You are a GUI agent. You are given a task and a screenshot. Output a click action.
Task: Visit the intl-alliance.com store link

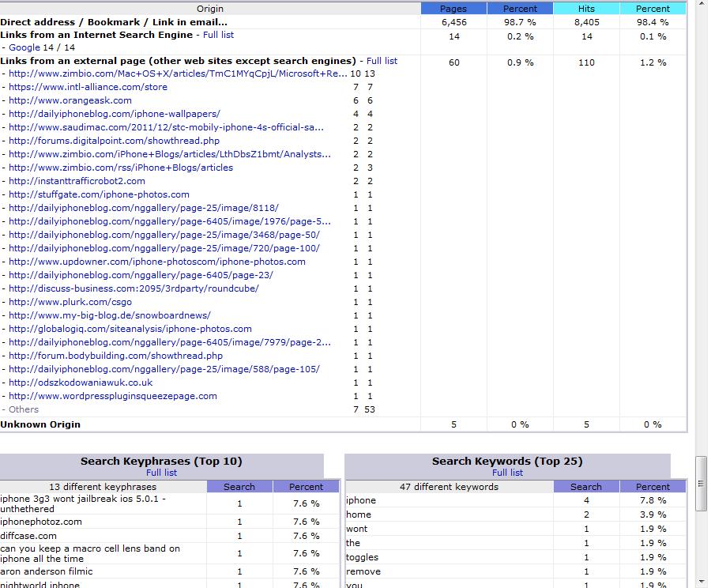pyautogui.click(x=88, y=87)
